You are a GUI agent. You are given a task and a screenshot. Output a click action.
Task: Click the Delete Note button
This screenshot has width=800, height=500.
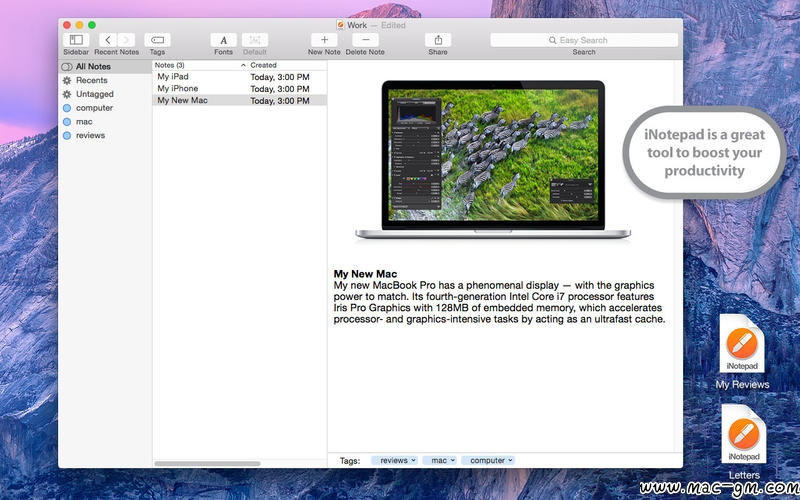[x=365, y=40]
